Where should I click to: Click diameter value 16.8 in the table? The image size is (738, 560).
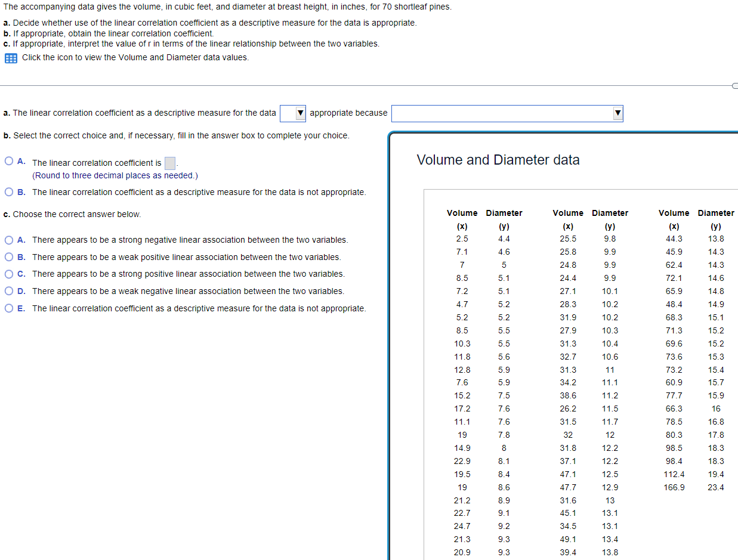coord(716,422)
